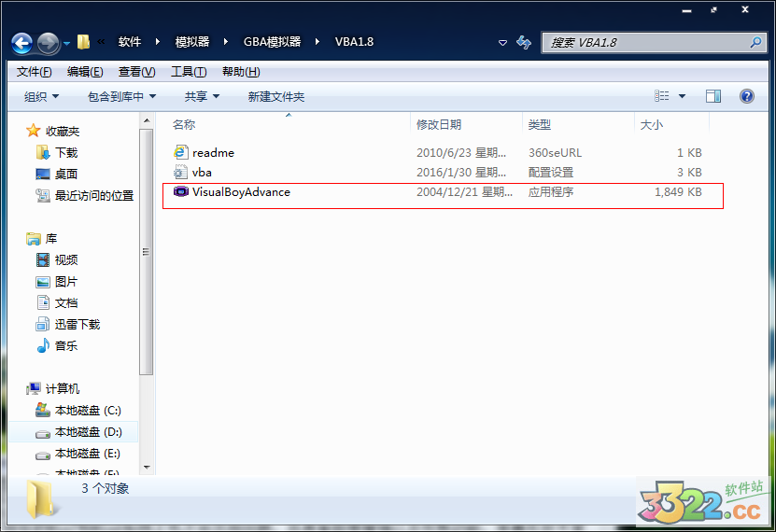Viewport: 776px width, 532px height.
Task: Click navigation pane scroll down arrow
Action: (147, 467)
